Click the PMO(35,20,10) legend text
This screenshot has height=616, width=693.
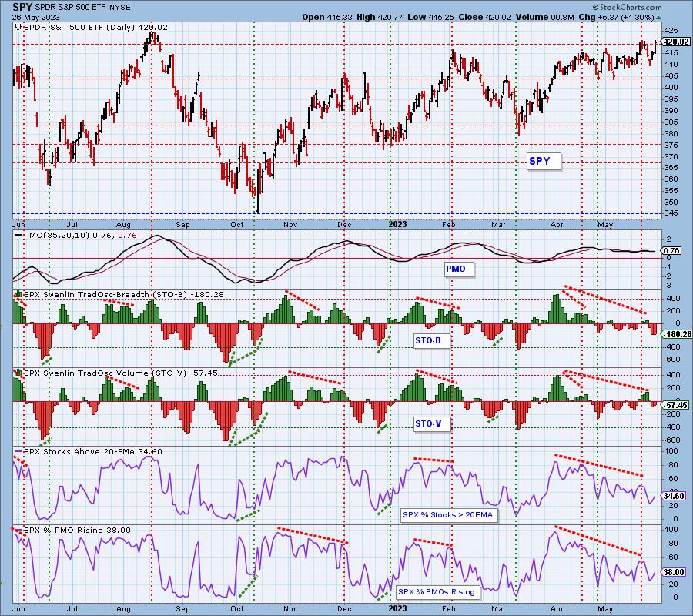click(x=75, y=235)
